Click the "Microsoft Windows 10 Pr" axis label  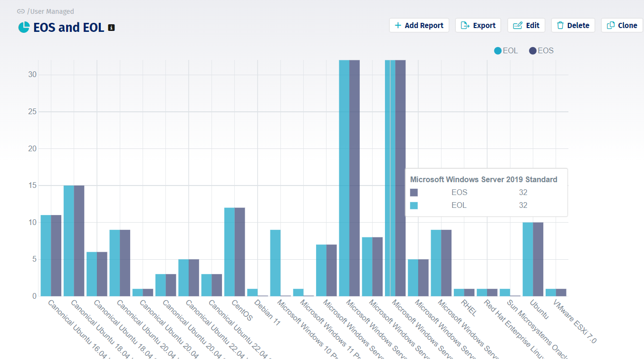[307, 330]
